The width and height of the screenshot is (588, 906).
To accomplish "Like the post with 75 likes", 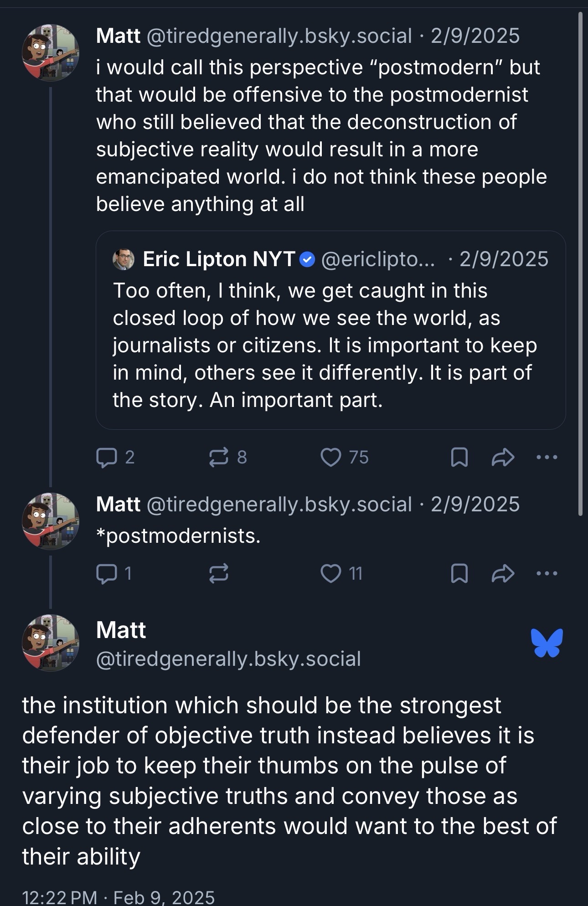I will (331, 457).
